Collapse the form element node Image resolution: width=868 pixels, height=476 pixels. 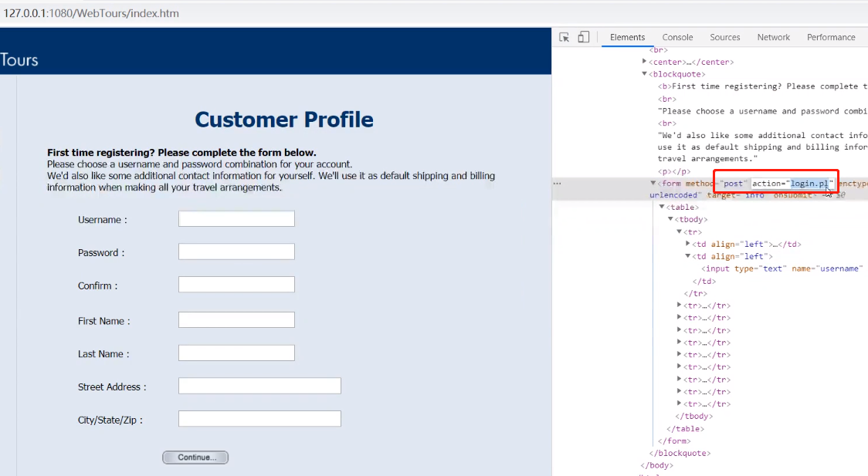click(653, 183)
